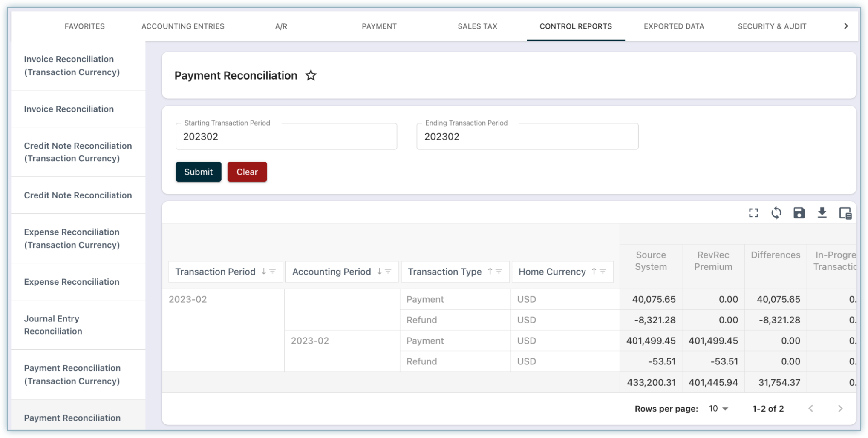Click the download report icon
868x438 pixels.
822,213
